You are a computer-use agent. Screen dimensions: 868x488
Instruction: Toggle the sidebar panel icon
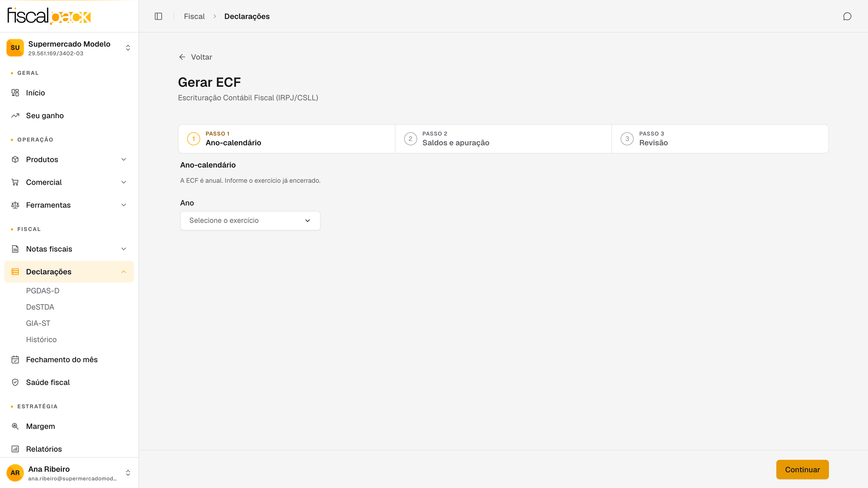pyautogui.click(x=158, y=16)
